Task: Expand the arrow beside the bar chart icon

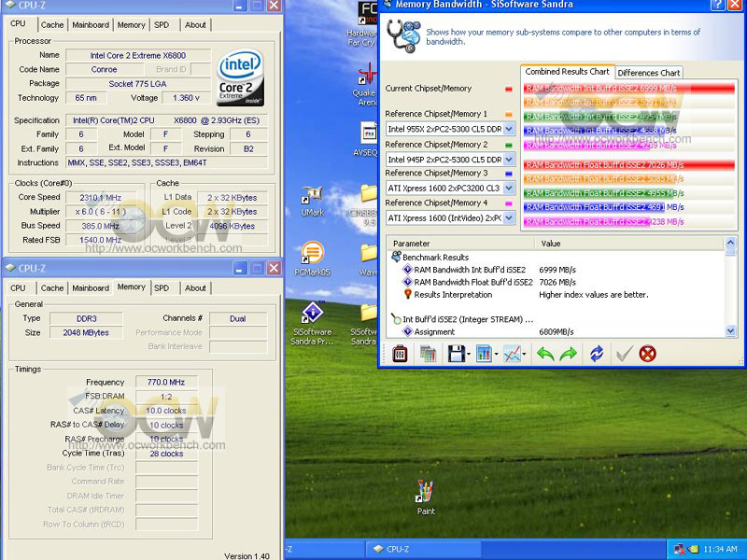Action: (x=496, y=354)
